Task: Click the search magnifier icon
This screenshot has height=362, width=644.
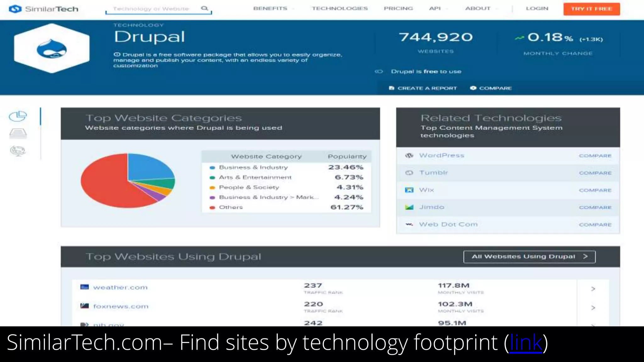Action: (x=204, y=8)
